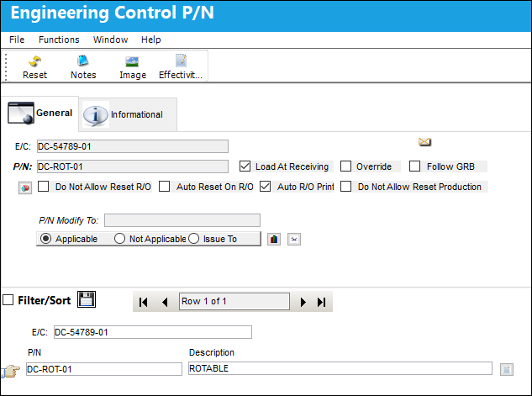Check Auto Reset On R/O
This screenshot has width=532, height=396.
pyautogui.click(x=164, y=187)
